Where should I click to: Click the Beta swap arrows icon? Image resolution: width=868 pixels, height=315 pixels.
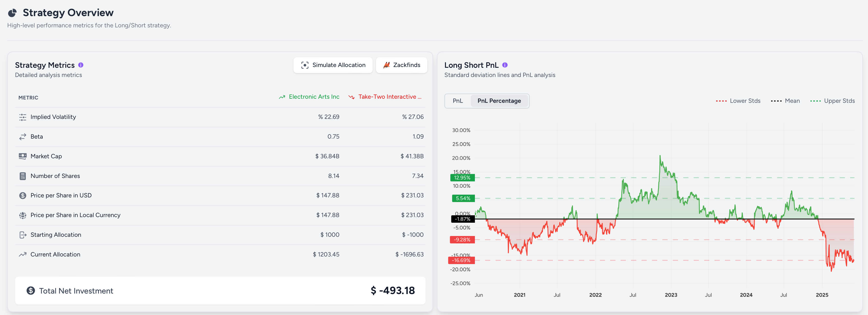[x=22, y=137]
